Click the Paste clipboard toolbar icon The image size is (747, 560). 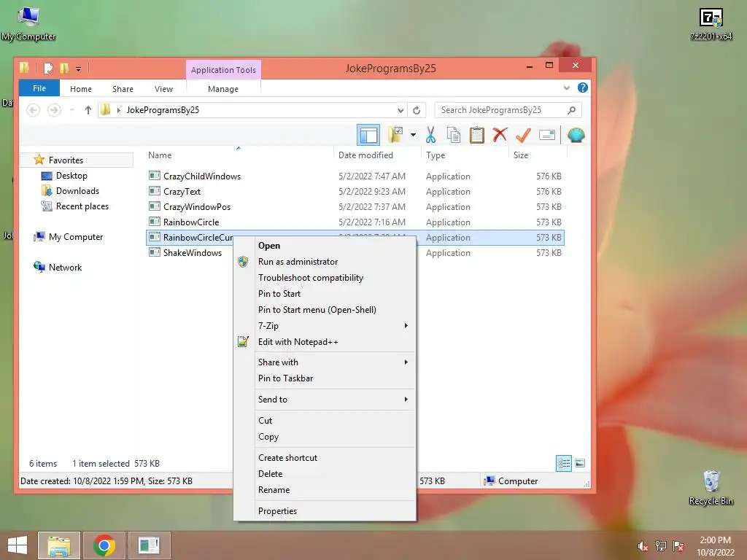(476, 135)
